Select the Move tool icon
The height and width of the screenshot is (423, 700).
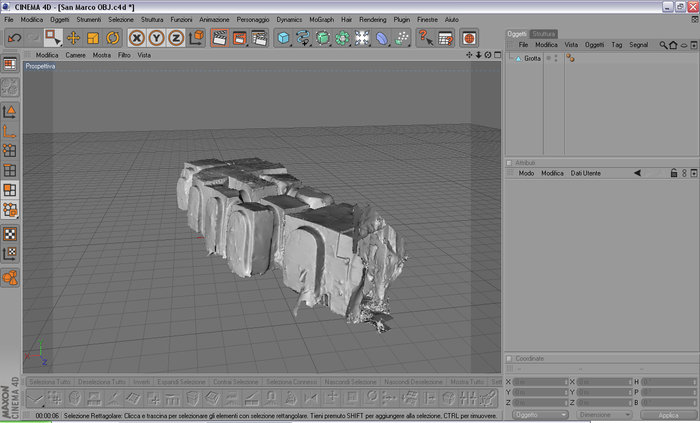(73, 38)
